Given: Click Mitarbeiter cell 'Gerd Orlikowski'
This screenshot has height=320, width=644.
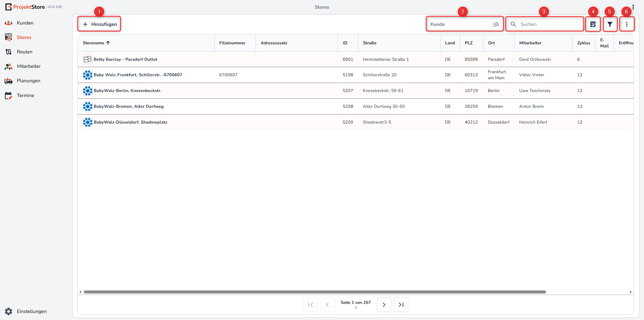Looking at the screenshot, I should click(x=535, y=59).
